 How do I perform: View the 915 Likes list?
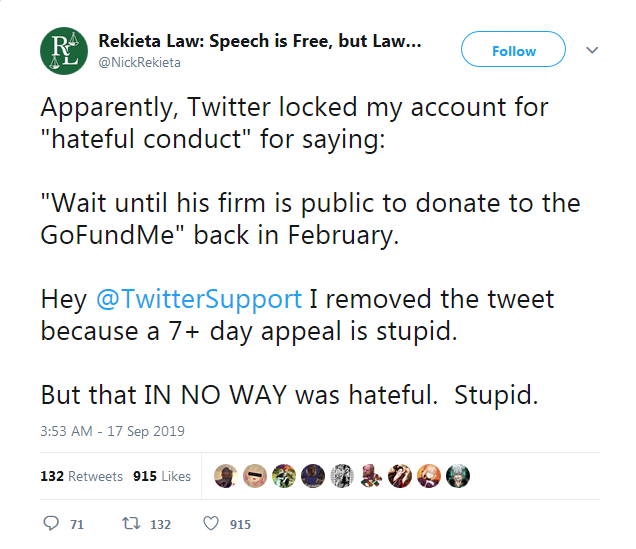[x=162, y=476]
